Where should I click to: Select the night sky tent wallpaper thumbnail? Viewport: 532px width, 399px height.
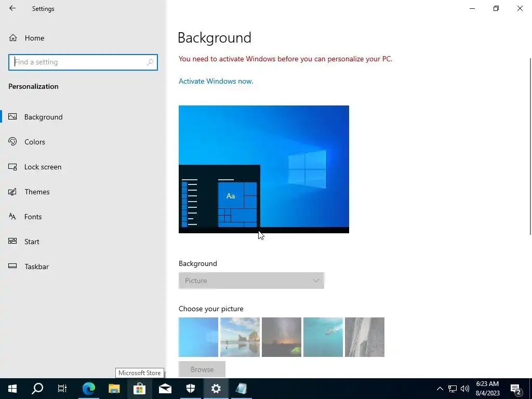282,337
